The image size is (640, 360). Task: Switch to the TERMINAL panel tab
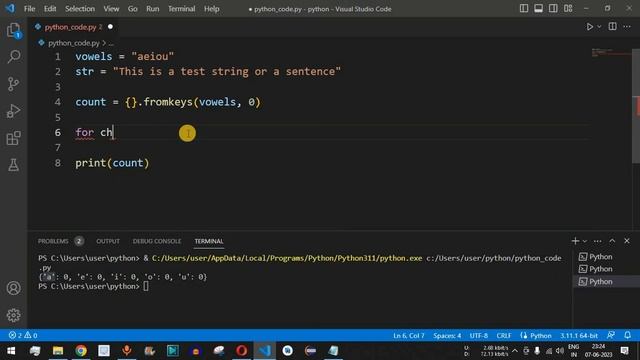(x=209, y=241)
